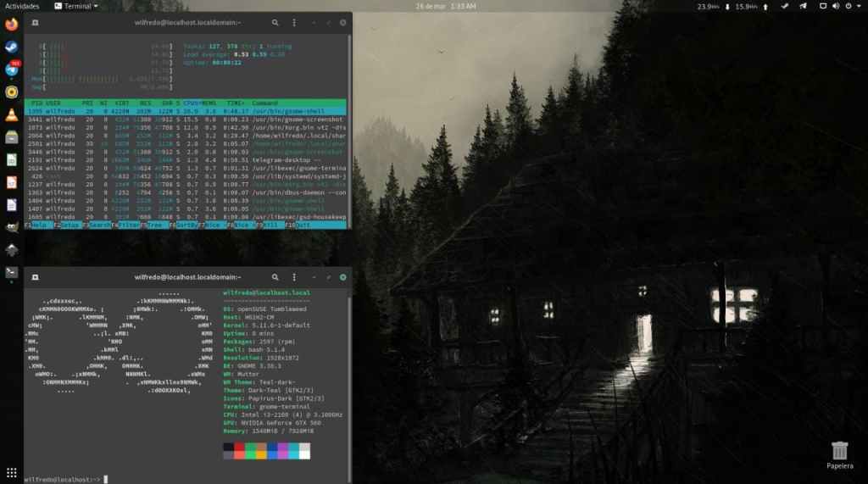Show applications grid at dock bottom

point(12,472)
